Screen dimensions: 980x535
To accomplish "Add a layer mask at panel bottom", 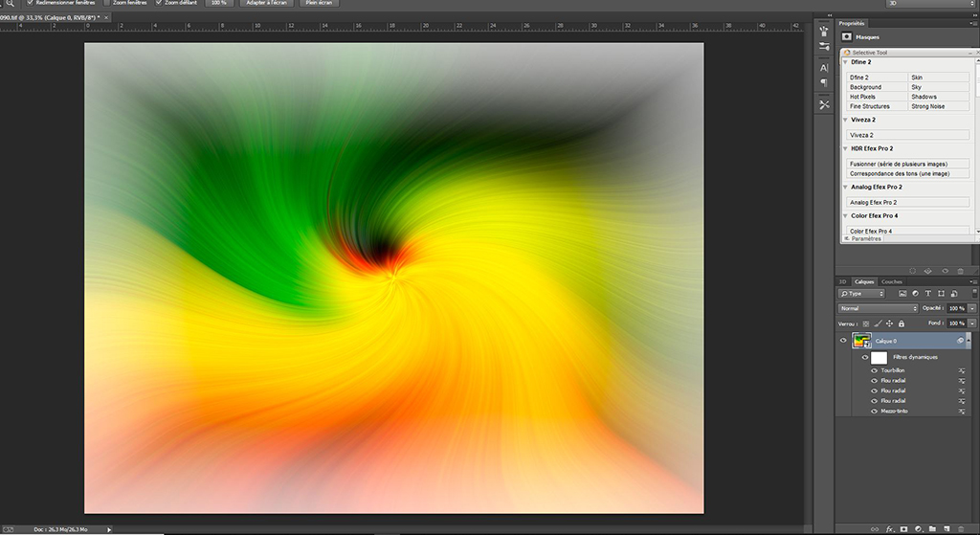I will 903,529.
